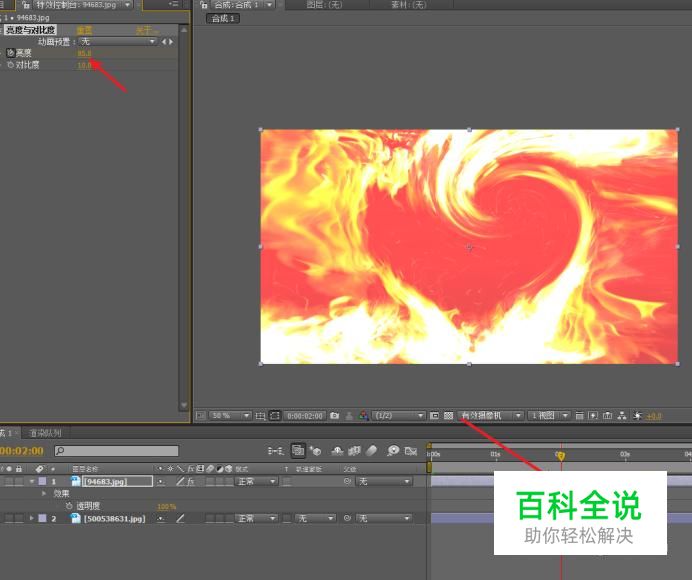Select layer name 500538631.jpg
The width and height of the screenshot is (692, 580).
point(115,519)
